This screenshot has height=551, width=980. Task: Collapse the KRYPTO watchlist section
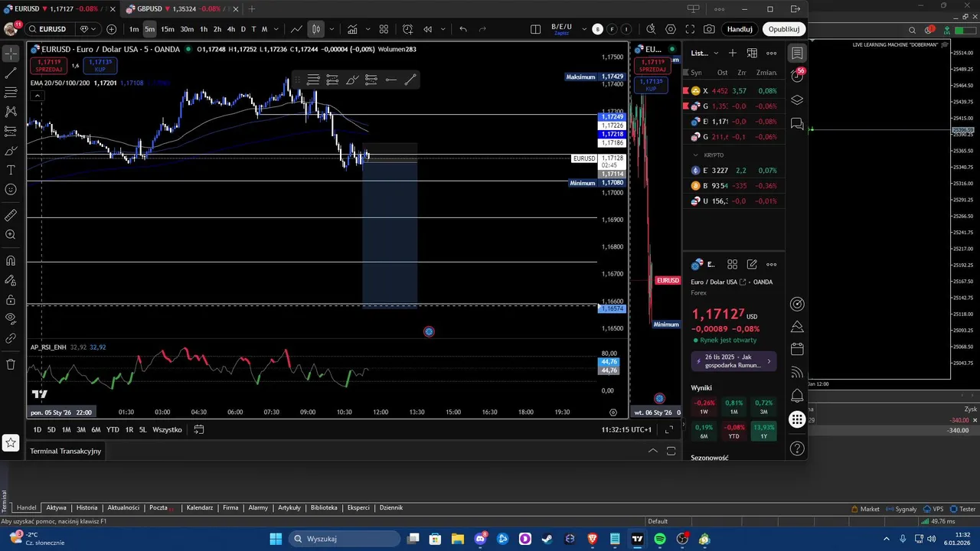[x=696, y=155]
